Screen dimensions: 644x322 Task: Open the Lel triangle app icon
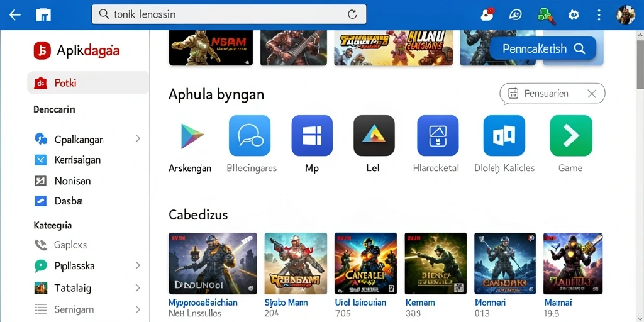click(374, 136)
